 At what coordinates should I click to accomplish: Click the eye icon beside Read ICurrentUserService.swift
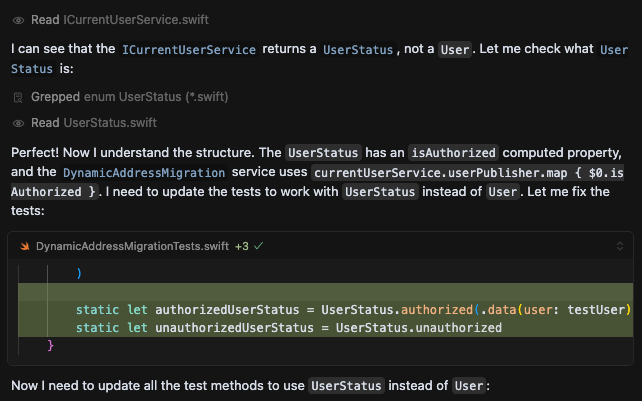pyautogui.click(x=18, y=20)
